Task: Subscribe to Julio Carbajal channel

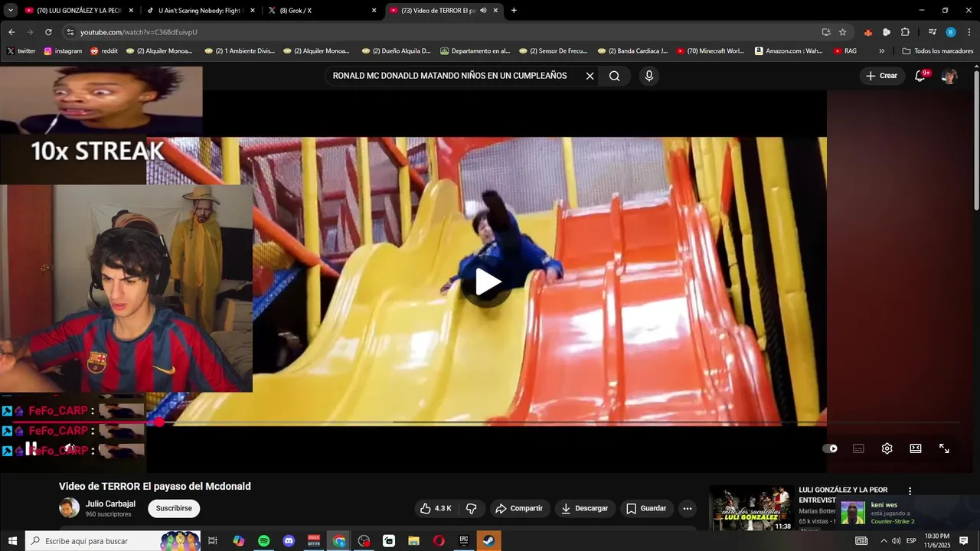Action: [174, 508]
